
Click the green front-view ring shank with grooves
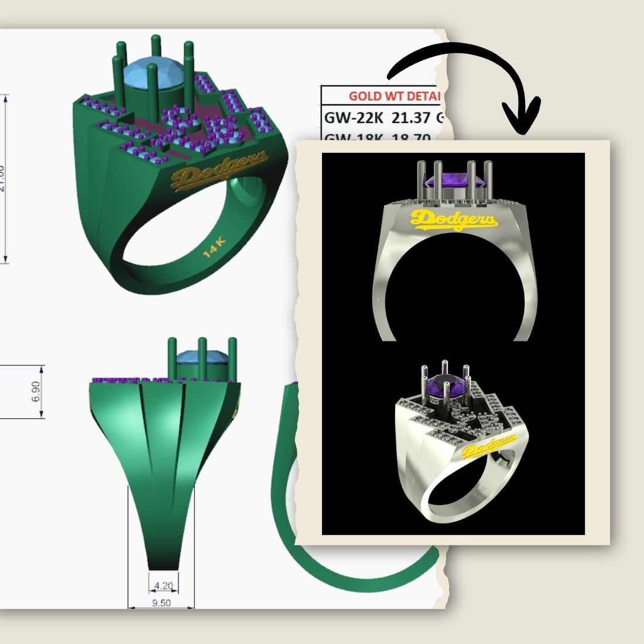tap(165, 475)
